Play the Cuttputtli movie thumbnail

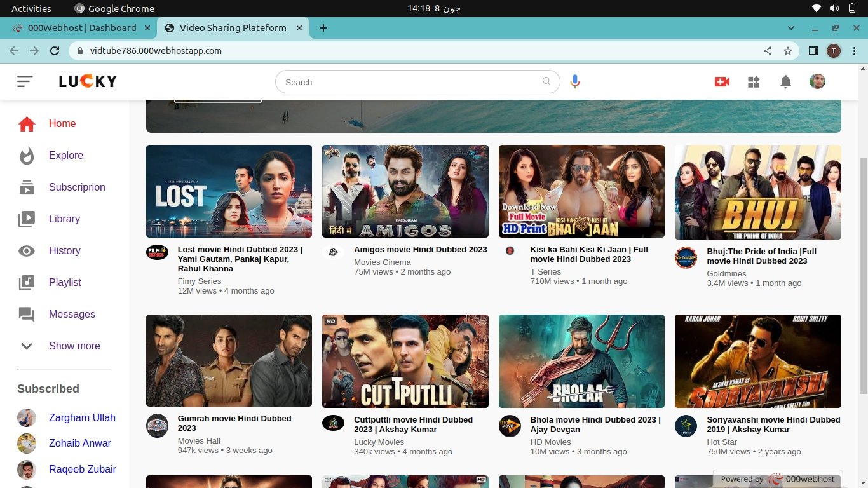coord(405,360)
